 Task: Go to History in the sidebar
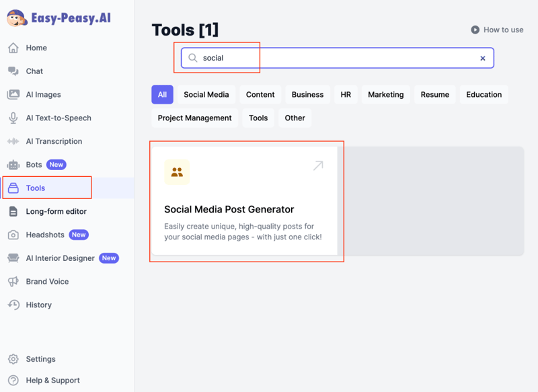pyautogui.click(x=38, y=305)
